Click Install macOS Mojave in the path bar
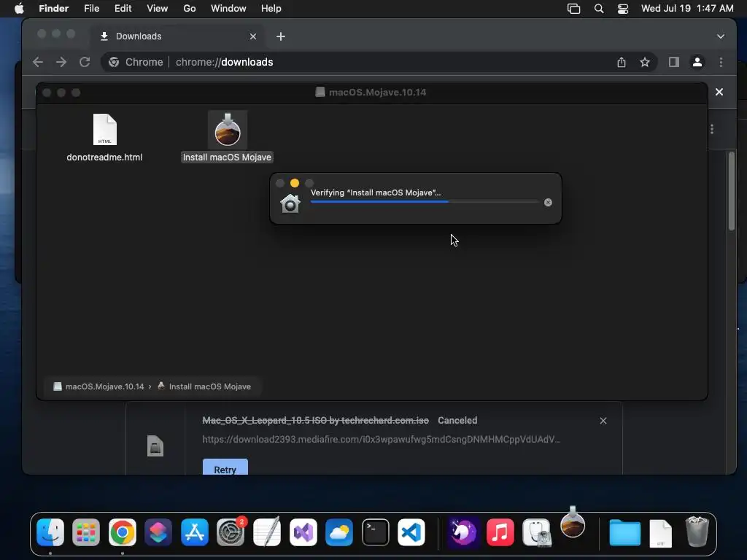 pyautogui.click(x=204, y=386)
